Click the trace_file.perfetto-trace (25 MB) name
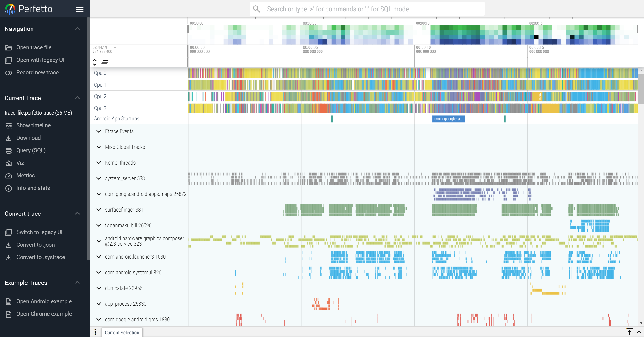Screen dimensions: 644x337 point(38,113)
